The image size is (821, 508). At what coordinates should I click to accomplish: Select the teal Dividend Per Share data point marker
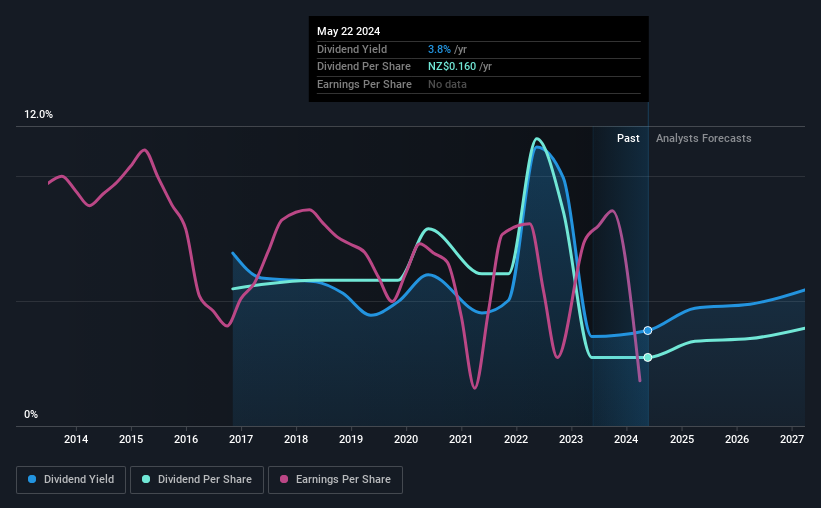[648, 357]
